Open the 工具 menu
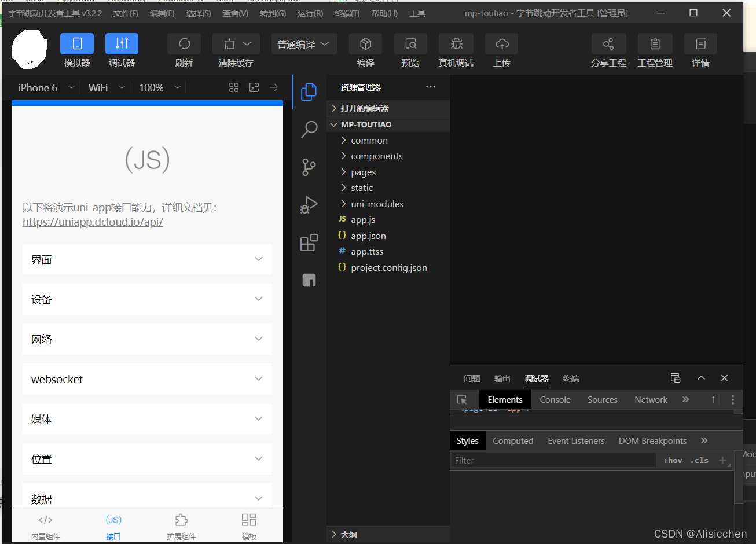This screenshot has width=756, height=544. coord(417,13)
